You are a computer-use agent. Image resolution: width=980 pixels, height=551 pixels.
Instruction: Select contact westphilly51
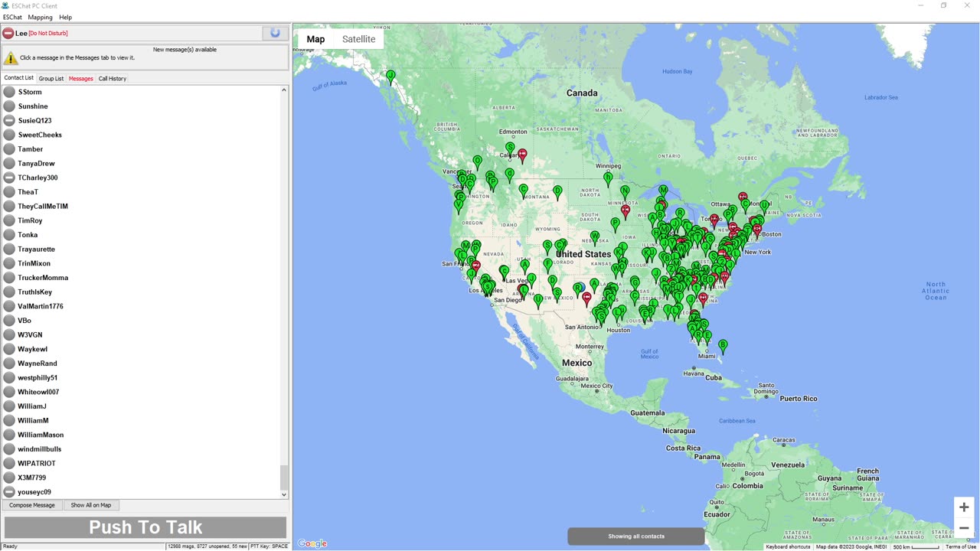click(x=38, y=378)
